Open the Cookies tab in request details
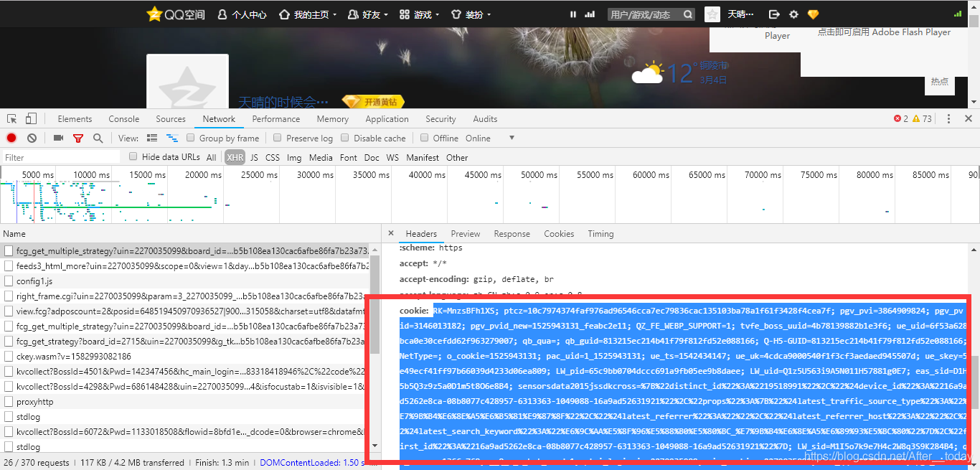Viewport: 980px width, 470px height. (559, 234)
